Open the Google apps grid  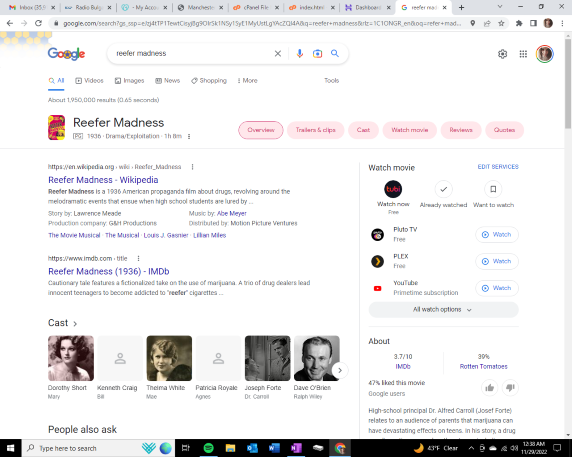[523, 54]
